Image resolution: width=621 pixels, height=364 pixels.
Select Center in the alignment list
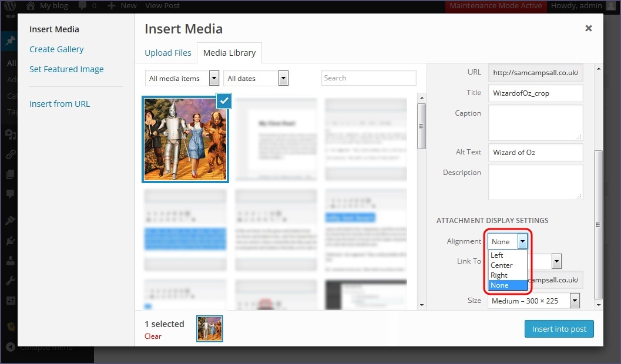502,265
